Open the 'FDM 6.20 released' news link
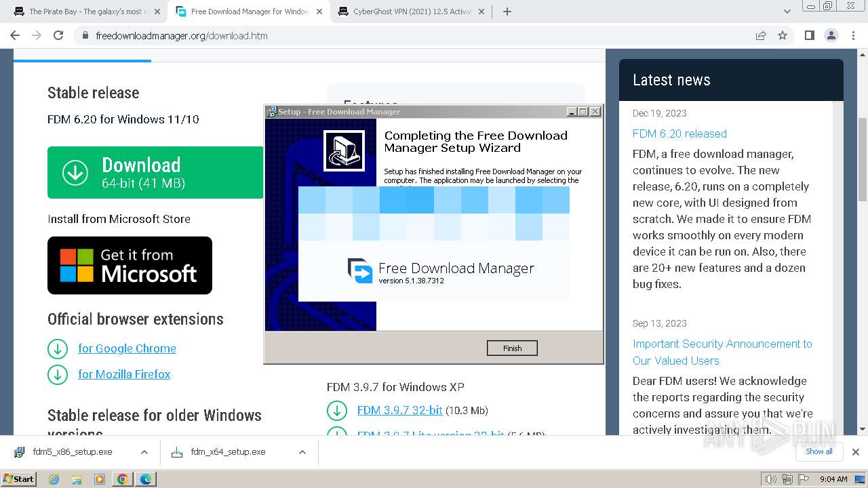 pyautogui.click(x=679, y=134)
